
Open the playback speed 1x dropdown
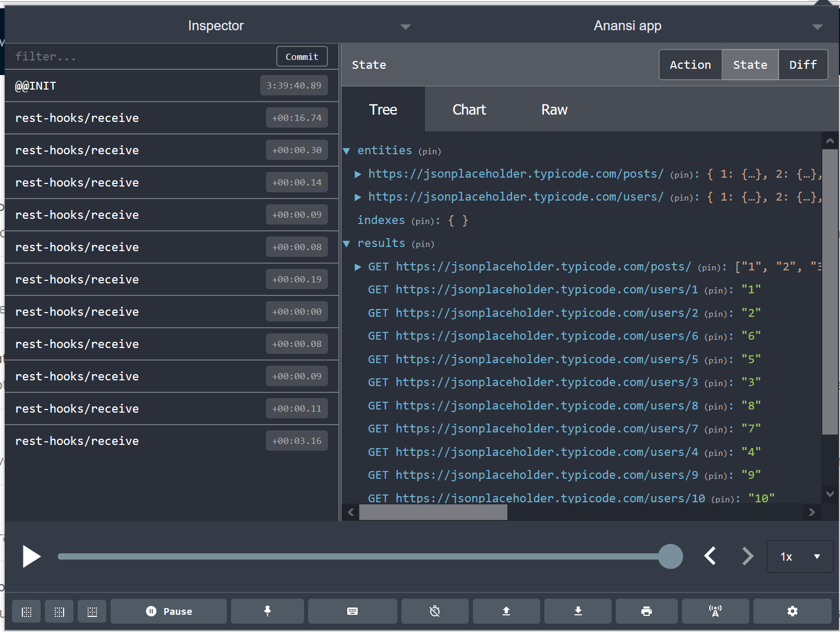[x=799, y=556]
